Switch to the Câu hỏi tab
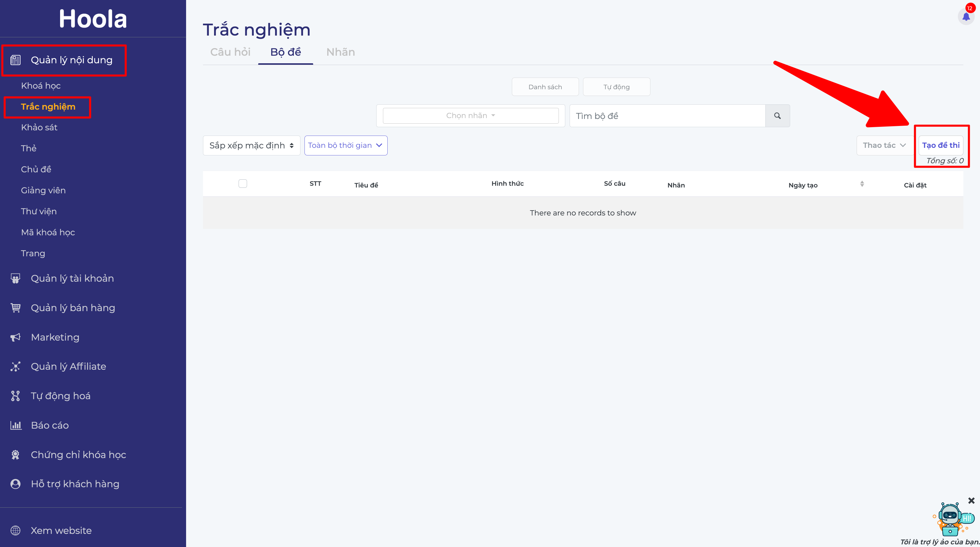The width and height of the screenshot is (980, 547). click(230, 52)
